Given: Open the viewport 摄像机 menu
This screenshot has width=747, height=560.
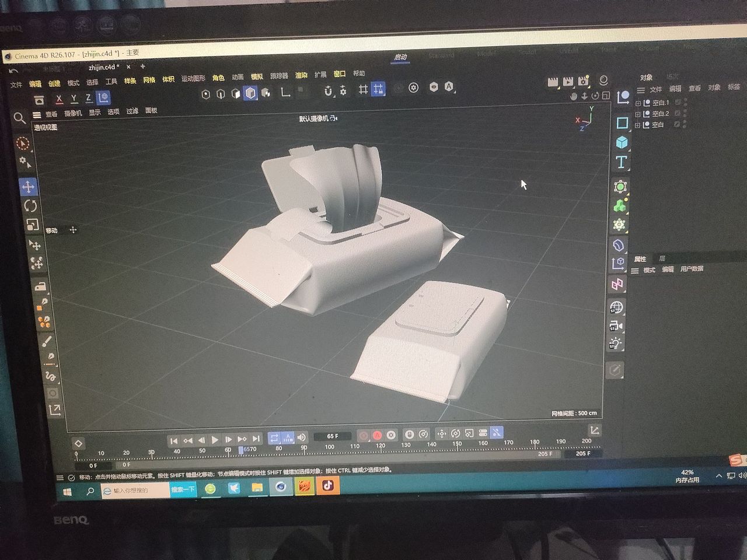Looking at the screenshot, I should 73,113.
